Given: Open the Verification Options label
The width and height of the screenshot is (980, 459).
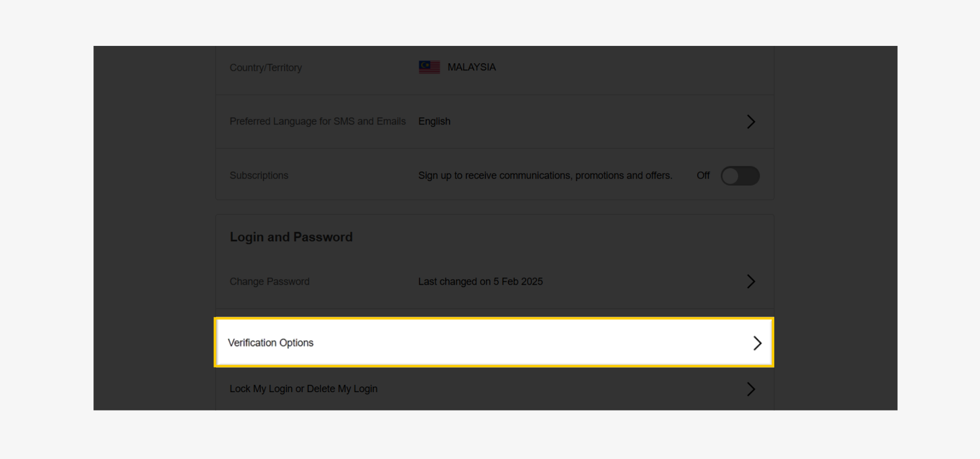Looking at the screenshot, I should click(x=271, y=343).
